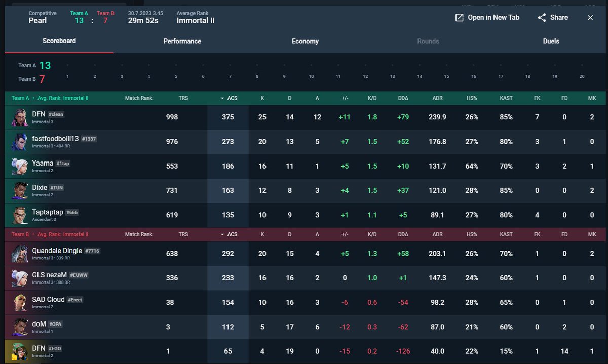The height and width of the screenshot is (364, 608).
Task: Open player name Yaama
Action: pyautogui.click(x=43, y=163)
